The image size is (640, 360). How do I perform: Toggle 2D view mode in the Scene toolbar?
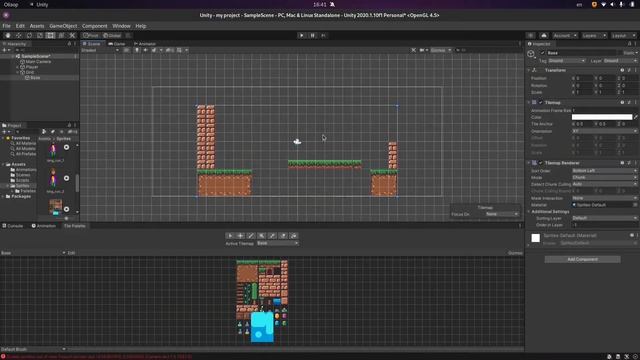[127, 50]
